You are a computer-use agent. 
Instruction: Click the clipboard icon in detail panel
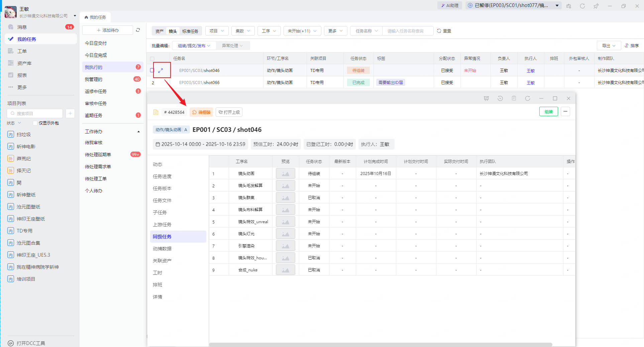514,98
